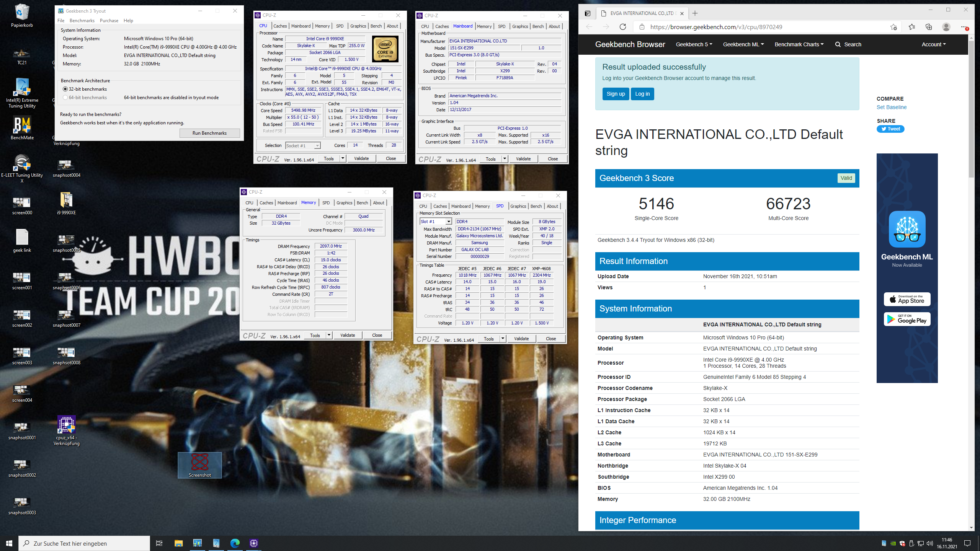Open the volume control in system tray
This screenshot has height=551, width=980.
pyautogui.click(x=929, y=543)
